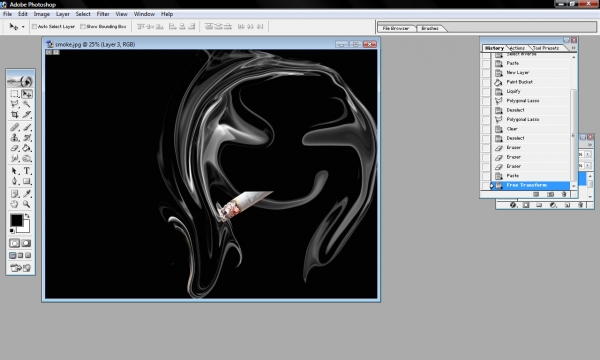
Task: Select the Hand tool
Action: click(15, 204)
